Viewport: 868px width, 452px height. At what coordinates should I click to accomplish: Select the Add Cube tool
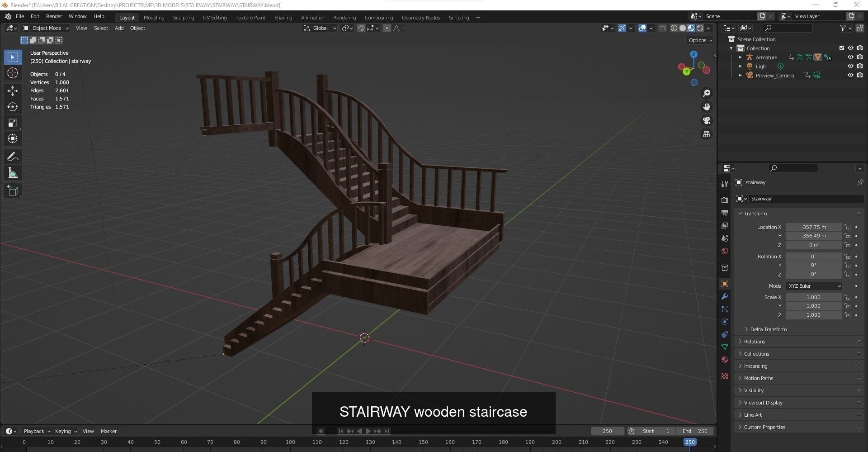(x=13, y=191)
